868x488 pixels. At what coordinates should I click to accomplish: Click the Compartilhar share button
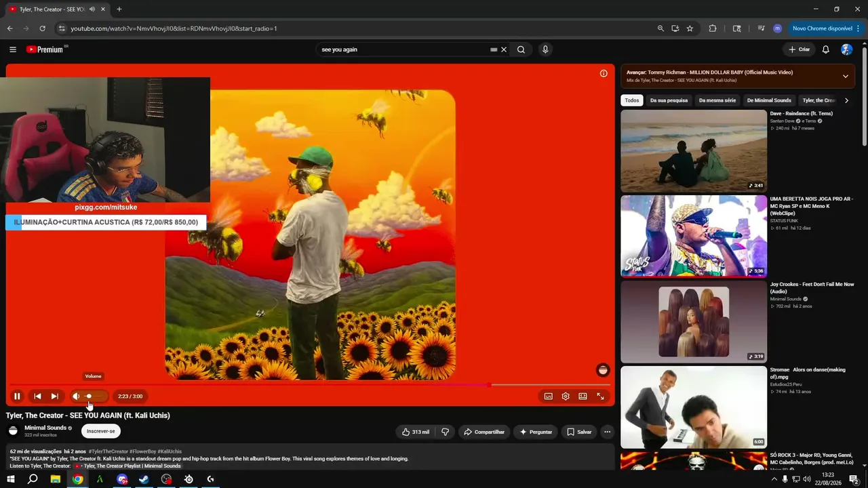pos(484,432)
